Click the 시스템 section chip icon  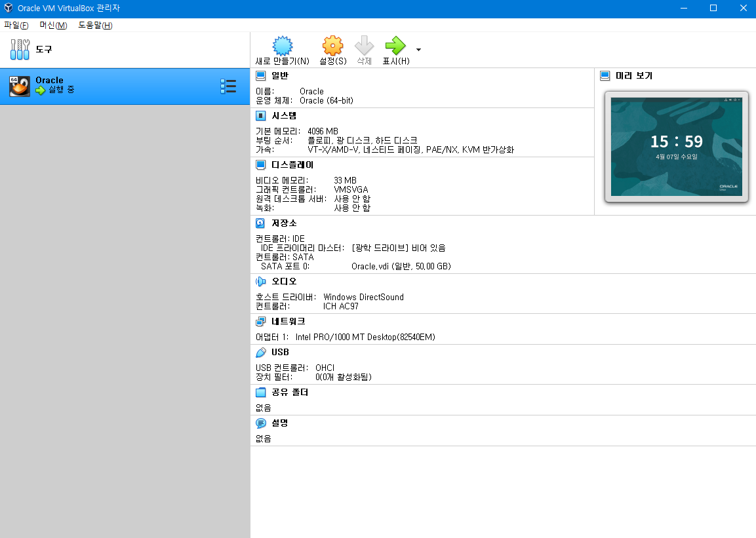(x=261, y=115)
